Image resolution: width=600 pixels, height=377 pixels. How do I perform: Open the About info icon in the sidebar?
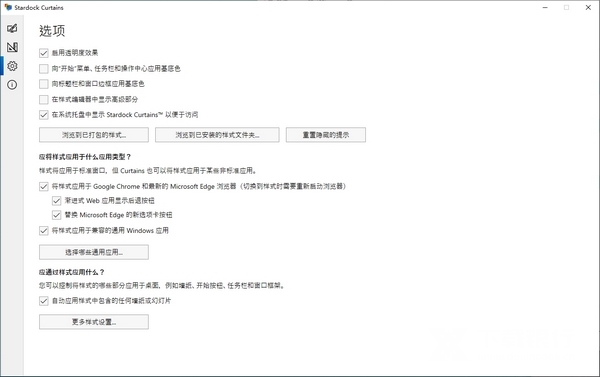pyautogui.click(x=12, y=85)
